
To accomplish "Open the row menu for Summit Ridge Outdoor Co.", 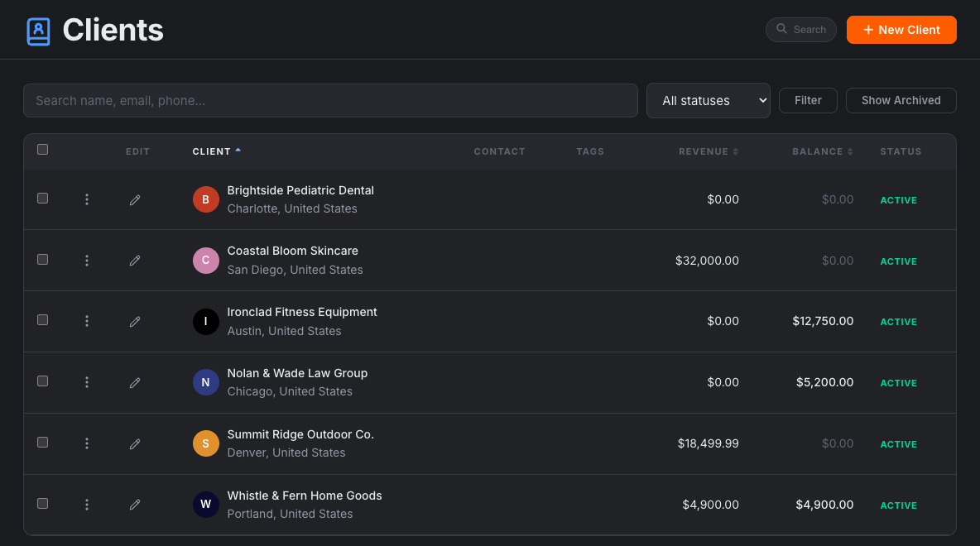I will coord(87,443).
